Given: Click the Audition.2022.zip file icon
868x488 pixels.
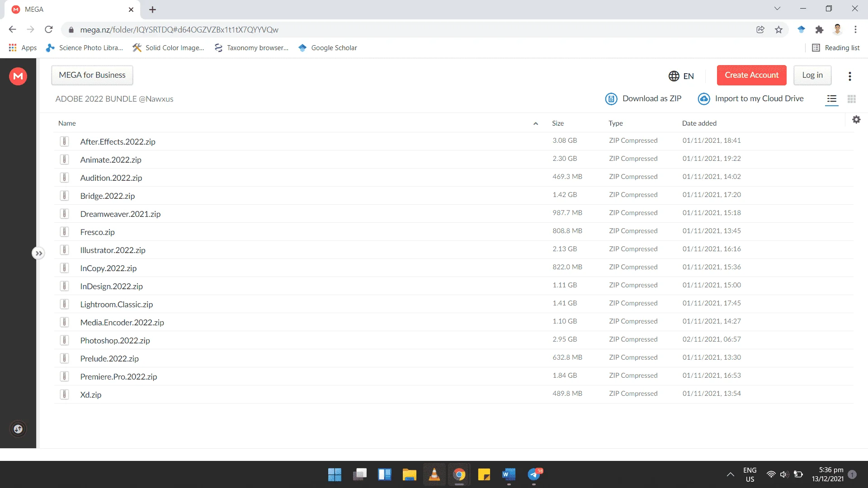Looking at the screenshot, I should coord(65,178).
